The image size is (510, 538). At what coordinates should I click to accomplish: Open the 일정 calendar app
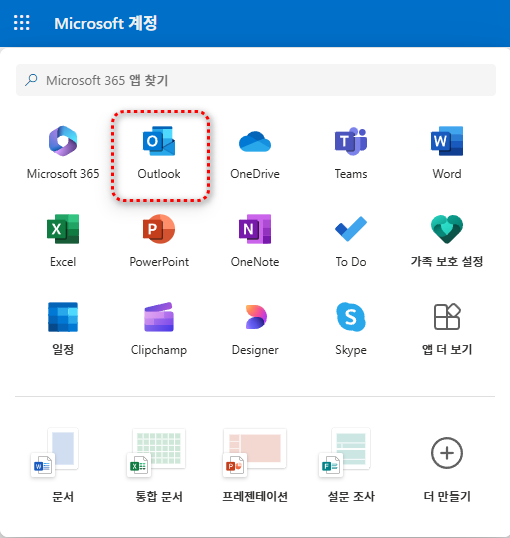click(63, 329)
